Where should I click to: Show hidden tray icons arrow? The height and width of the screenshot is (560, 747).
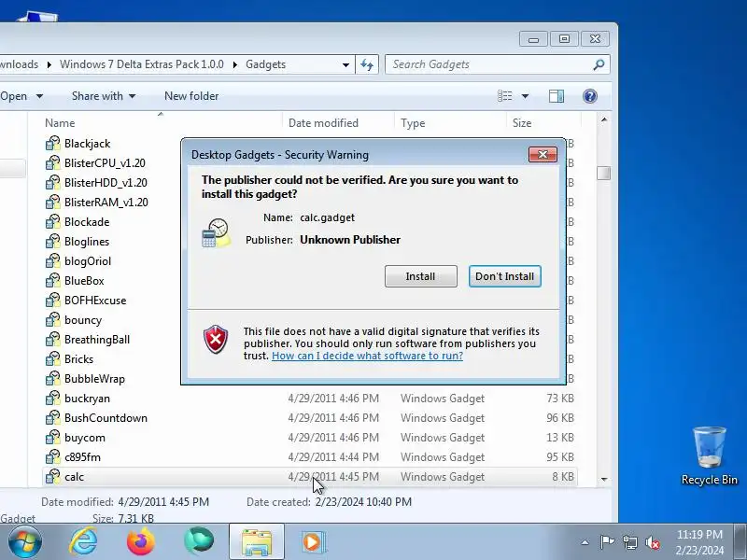point(585,542)
